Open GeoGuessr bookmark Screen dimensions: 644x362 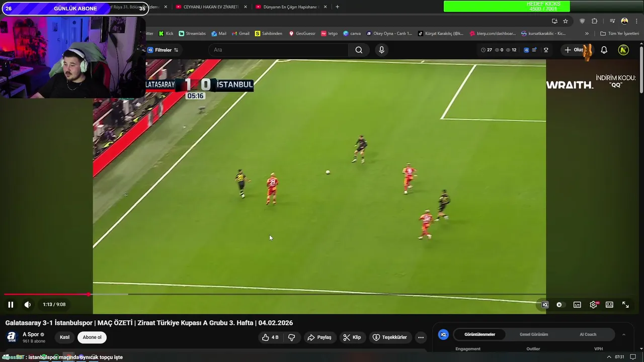(302, 34)
